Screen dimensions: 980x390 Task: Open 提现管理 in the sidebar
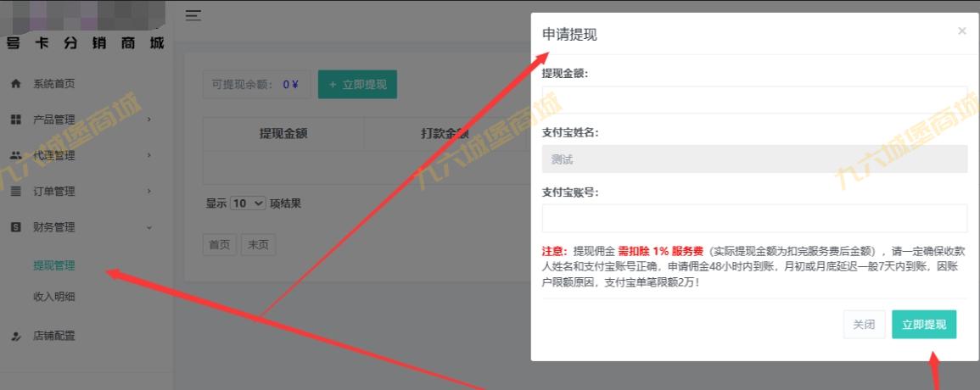coord(53,265)
